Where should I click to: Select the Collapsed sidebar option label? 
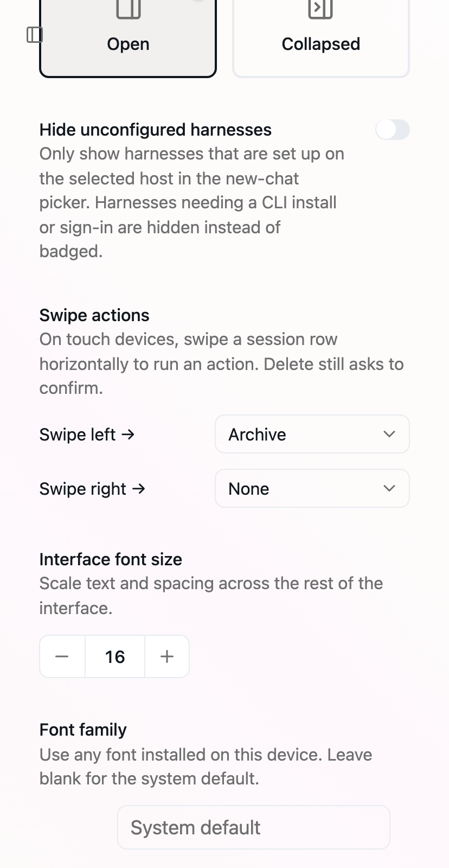[321, 44]
